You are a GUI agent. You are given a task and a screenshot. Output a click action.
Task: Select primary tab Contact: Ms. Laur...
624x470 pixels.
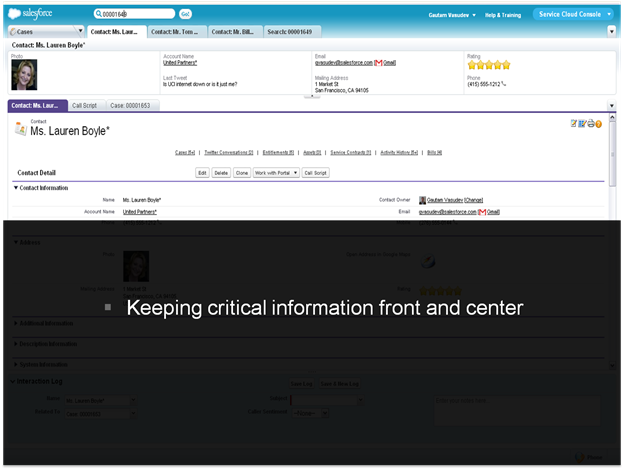pyautogui.click(x=115, y=31)
